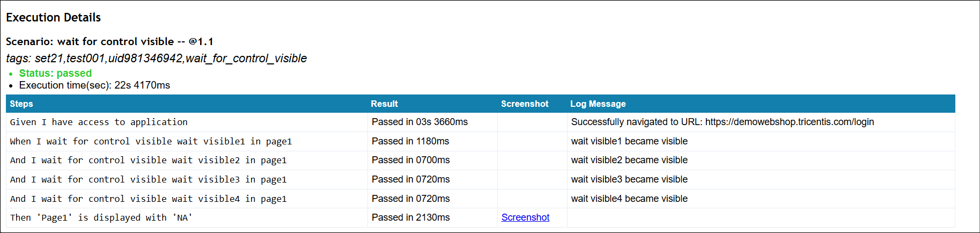Click the Execution Details heading
This screenshot has height=233, width=980.
53,18
